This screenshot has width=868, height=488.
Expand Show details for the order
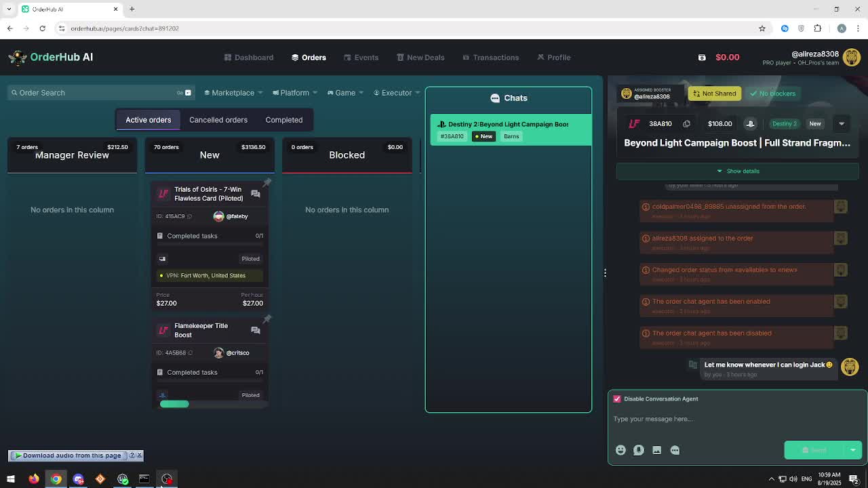coord(738,171)
